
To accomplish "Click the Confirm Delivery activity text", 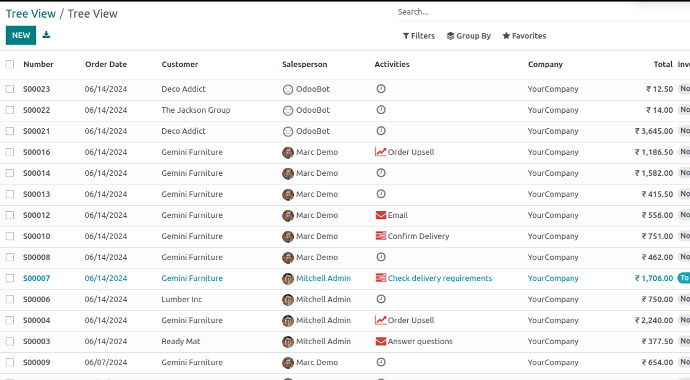I will pos(418,236).
